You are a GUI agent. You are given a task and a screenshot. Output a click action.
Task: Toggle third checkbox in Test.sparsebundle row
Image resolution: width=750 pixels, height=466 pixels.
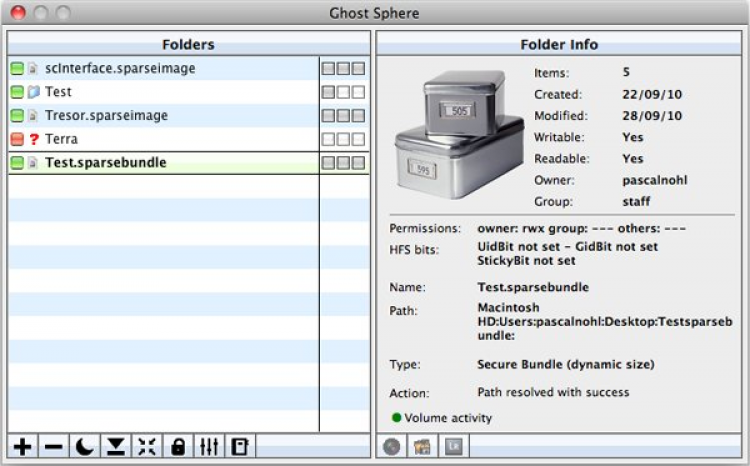358,163
